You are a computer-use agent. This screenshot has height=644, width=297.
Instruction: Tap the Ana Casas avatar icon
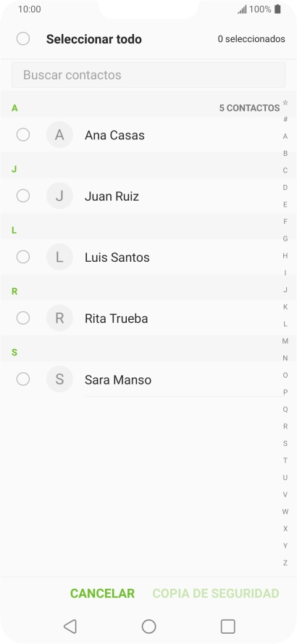pyautogui.click(x=59, y=135)
